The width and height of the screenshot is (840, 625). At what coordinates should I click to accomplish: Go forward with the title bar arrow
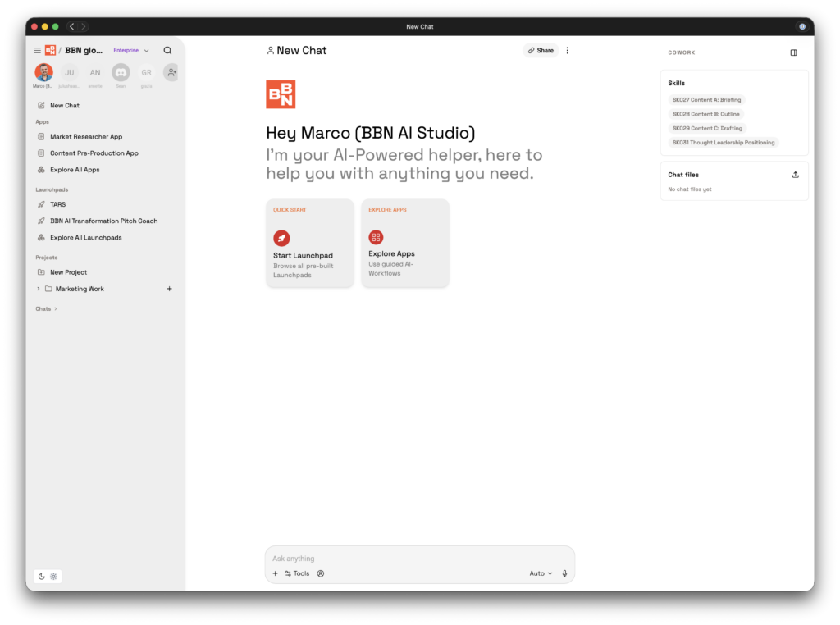click(84, 26)
